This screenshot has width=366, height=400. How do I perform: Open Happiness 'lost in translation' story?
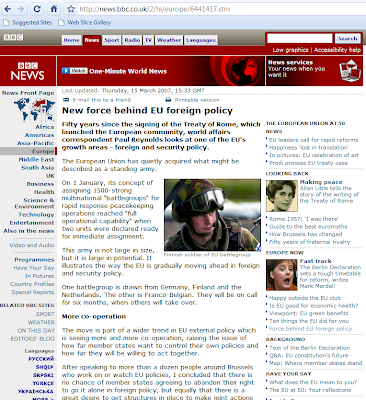pyautogui.click(x=309, y=147)
